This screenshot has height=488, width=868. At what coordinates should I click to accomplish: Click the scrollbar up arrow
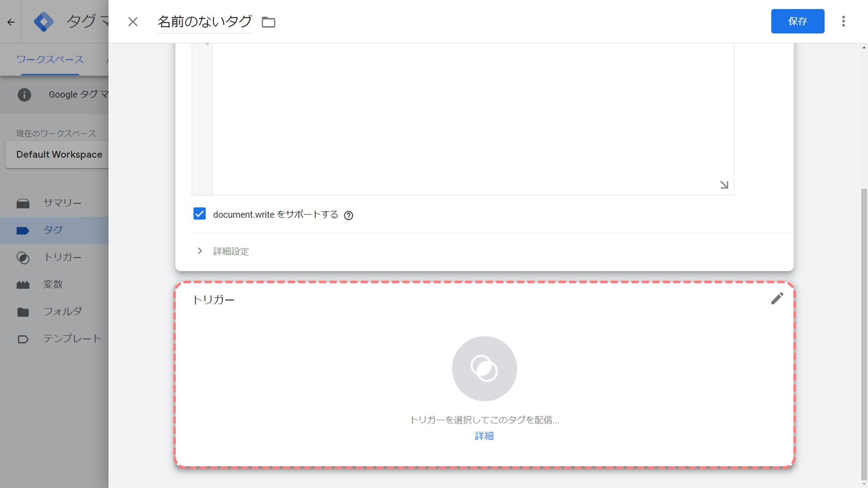[864, 47]
